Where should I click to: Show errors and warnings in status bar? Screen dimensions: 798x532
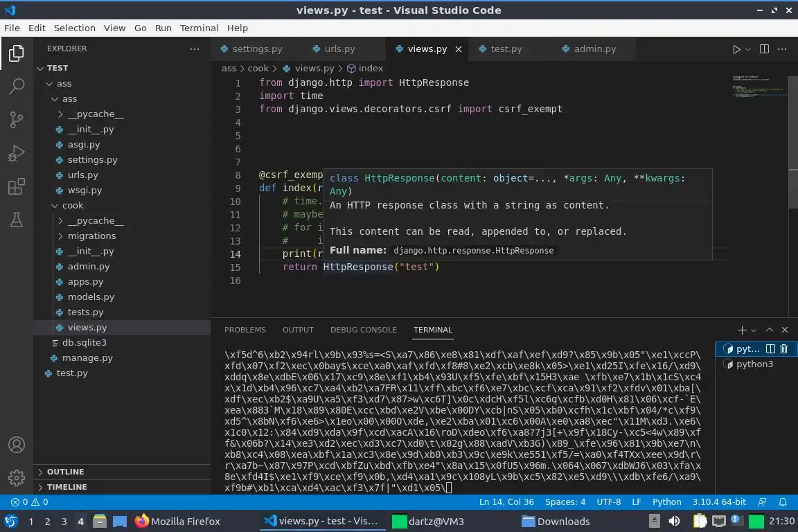pos(30,502)
